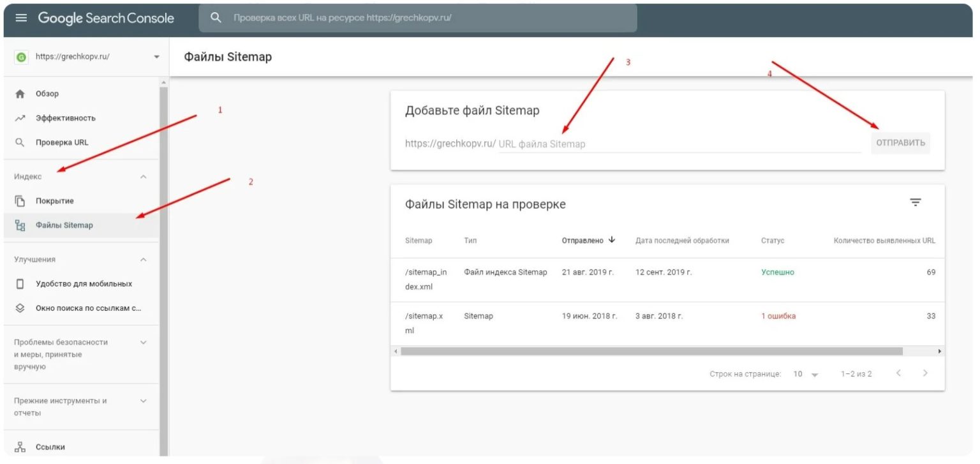The width and height of the screenshot is (980, 464).
Task: Click the Sitemap column header
Action: click(419, 241)
